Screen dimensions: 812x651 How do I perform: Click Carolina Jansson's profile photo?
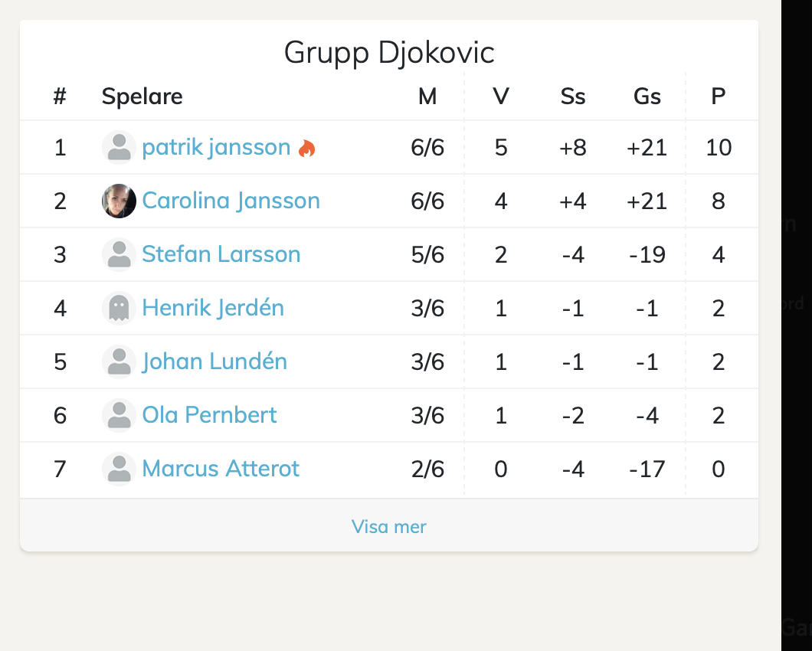tap(119, 201)
